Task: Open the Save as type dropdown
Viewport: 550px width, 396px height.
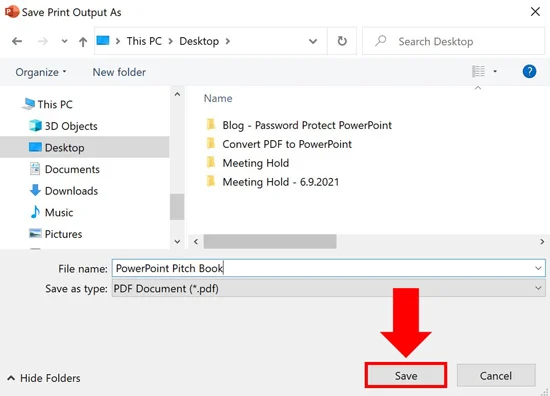Action: pyautogui.click(x=329, y=288)
